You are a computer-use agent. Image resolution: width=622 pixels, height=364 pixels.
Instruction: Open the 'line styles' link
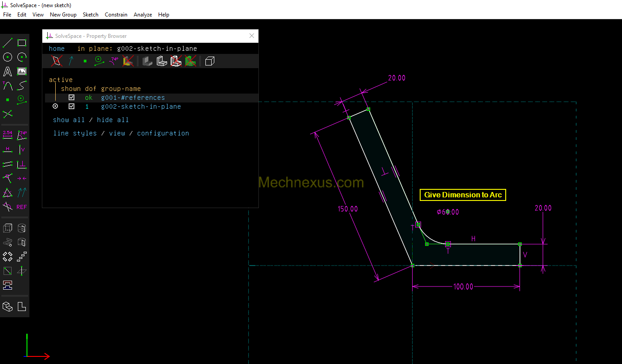click(x=75, y=133)
